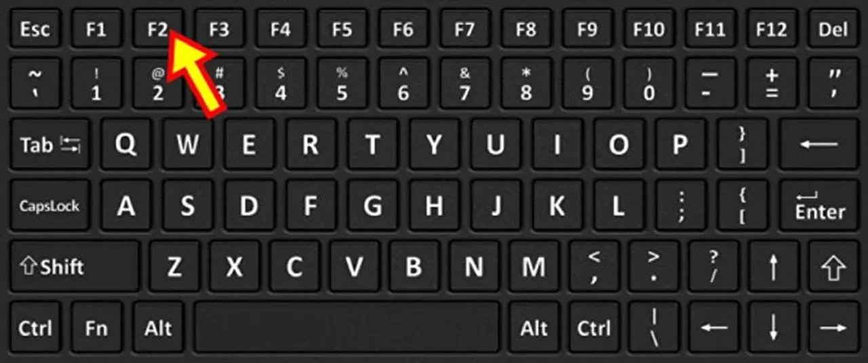Click the right Alt key
868x363 pixels.
pos(533,328)
